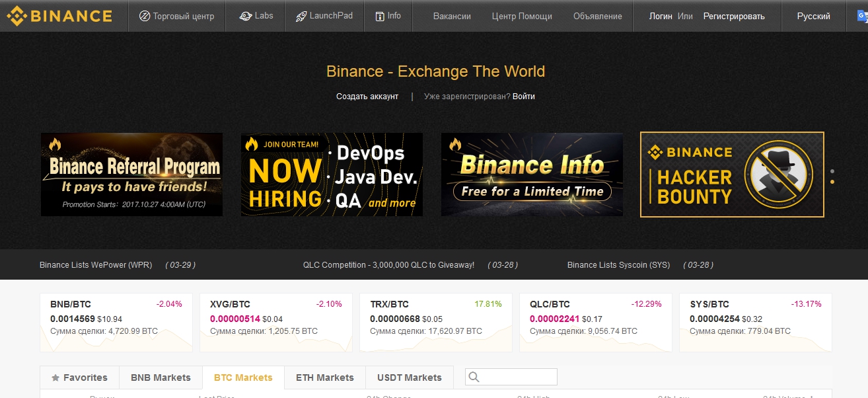This screenshot has width=868, height=398.
Task: Open Торговый центр menu
Action: [176, 16]
